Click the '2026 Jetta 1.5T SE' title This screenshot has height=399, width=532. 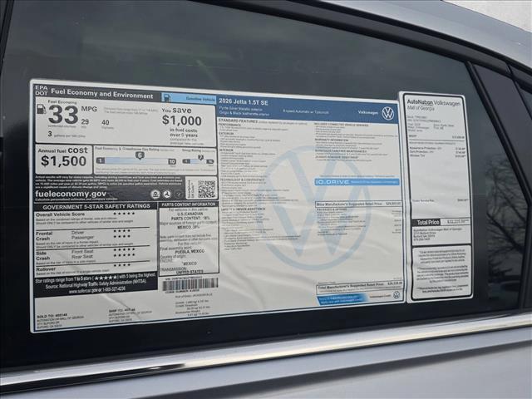(244, 101)
